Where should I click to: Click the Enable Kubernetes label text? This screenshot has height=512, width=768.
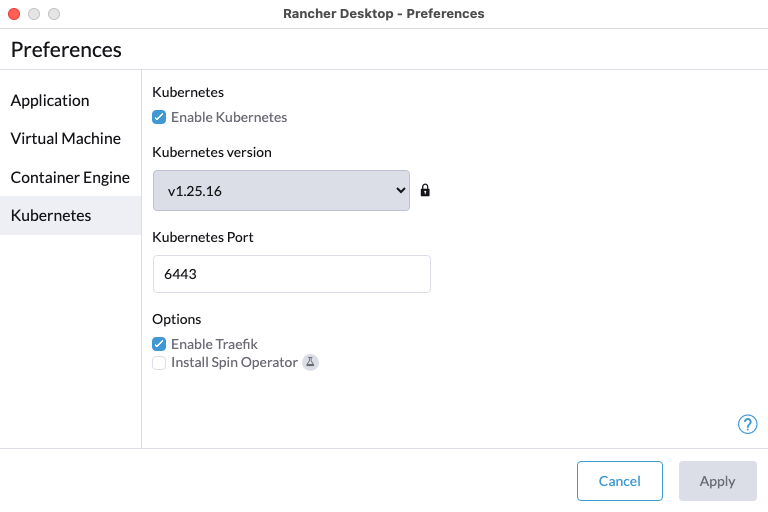229,117
